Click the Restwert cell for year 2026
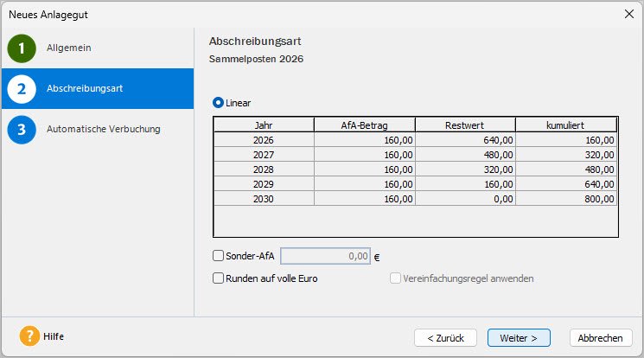644x358 pixels. point(465,139)
